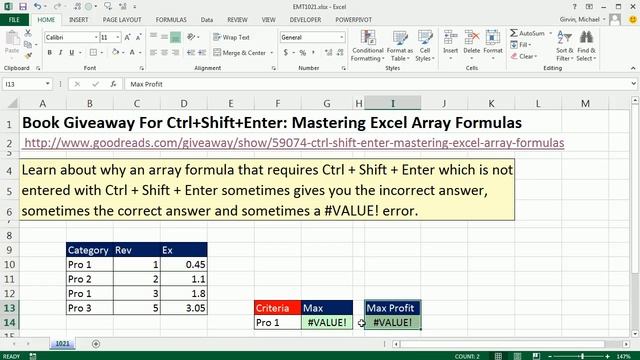The width and height of the screenshot is (640, 360).
Task: Switch to INSERT ribbon tab
Action: [x=78, y=20]
